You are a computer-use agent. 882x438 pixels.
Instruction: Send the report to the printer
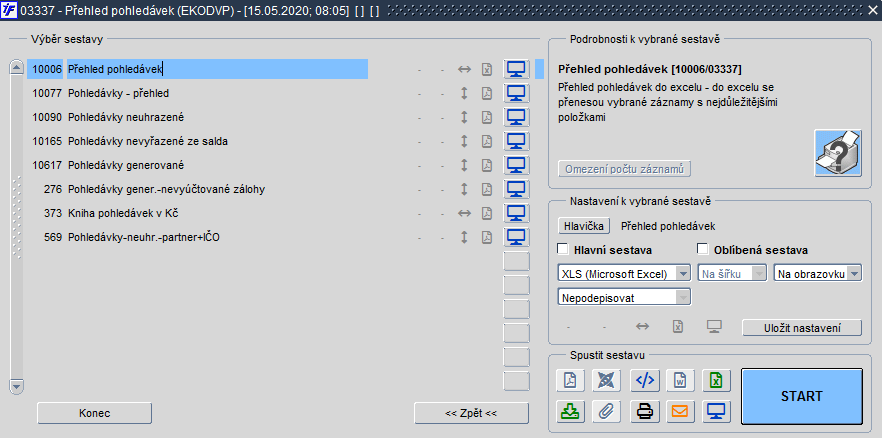coord(644,411)
